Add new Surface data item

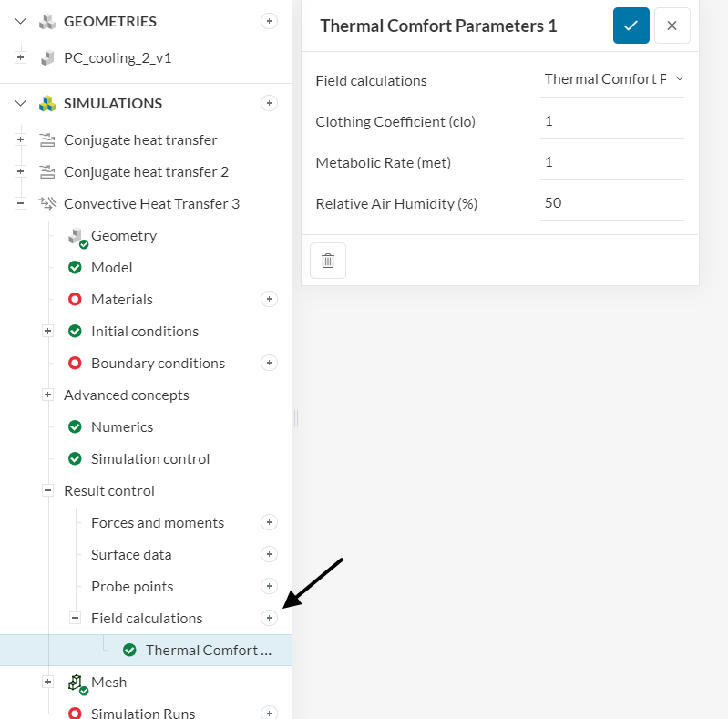pyautogui.click(x=269, y=554)
